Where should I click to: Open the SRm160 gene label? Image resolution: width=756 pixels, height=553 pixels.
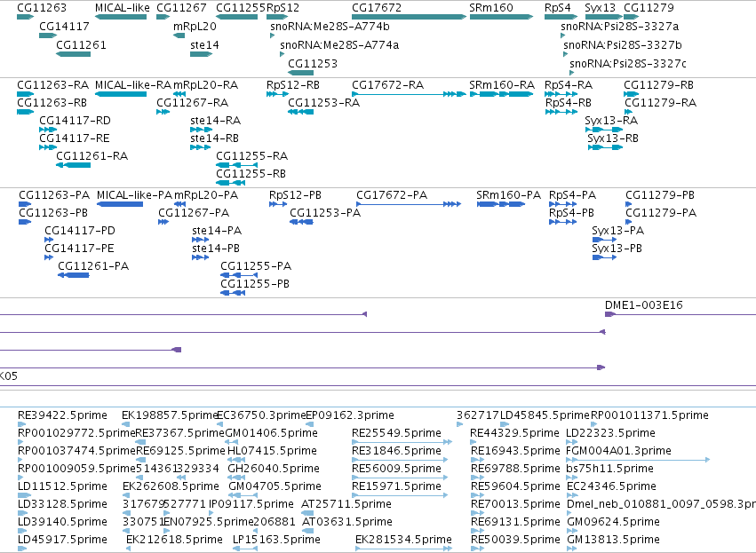coord(491,8)
